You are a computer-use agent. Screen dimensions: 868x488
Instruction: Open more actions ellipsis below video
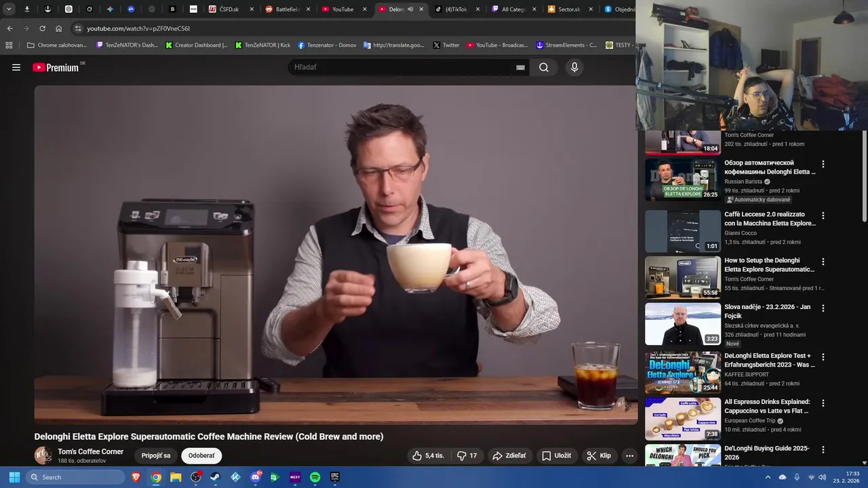tap(629, 455)
